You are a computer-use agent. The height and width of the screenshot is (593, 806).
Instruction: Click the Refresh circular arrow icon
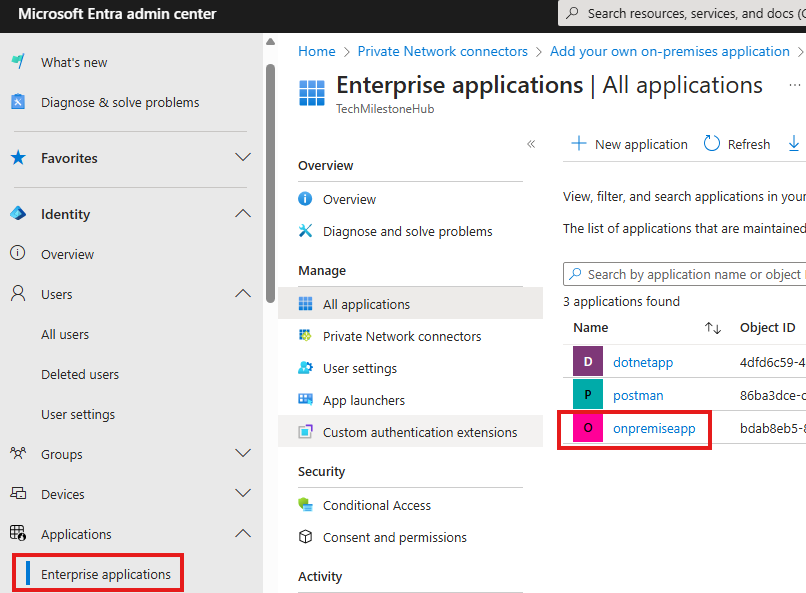point(711,143)
